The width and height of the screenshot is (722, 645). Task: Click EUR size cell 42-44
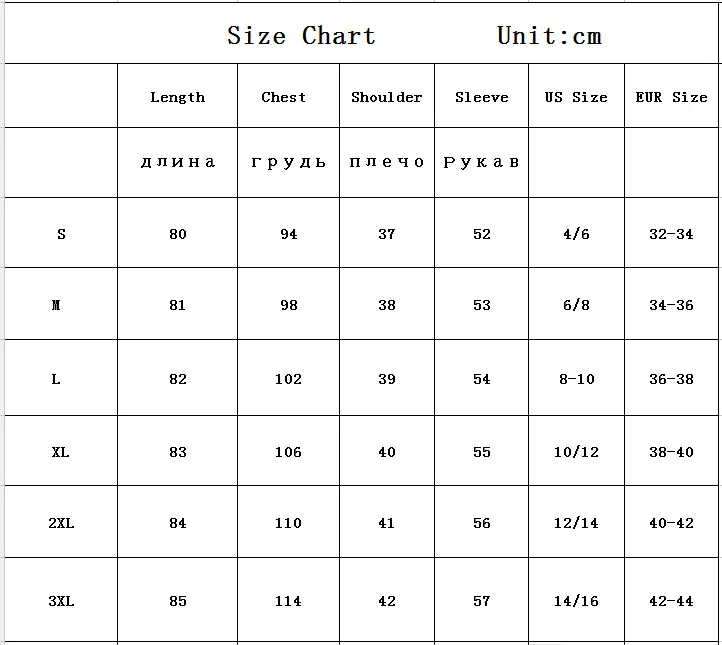point(671,600)
